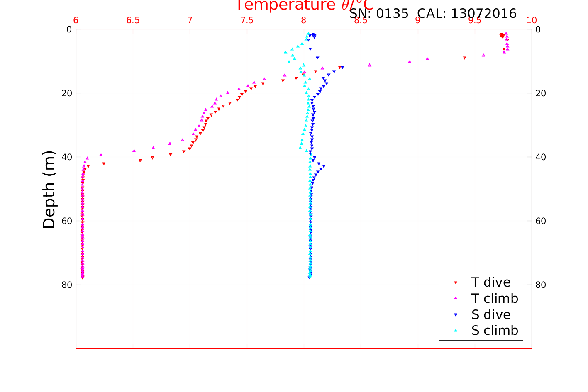Click the red T dive legend marker

(455, 282)
